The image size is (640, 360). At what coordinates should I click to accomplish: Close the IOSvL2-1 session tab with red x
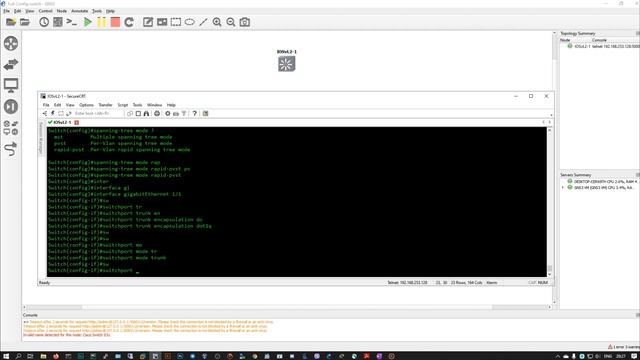(x=76, y=122)
